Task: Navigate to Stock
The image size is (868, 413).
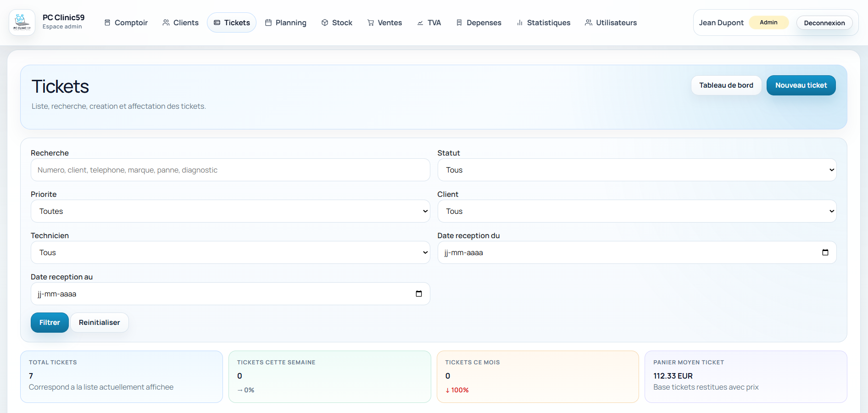Action: tap(337, 22)
